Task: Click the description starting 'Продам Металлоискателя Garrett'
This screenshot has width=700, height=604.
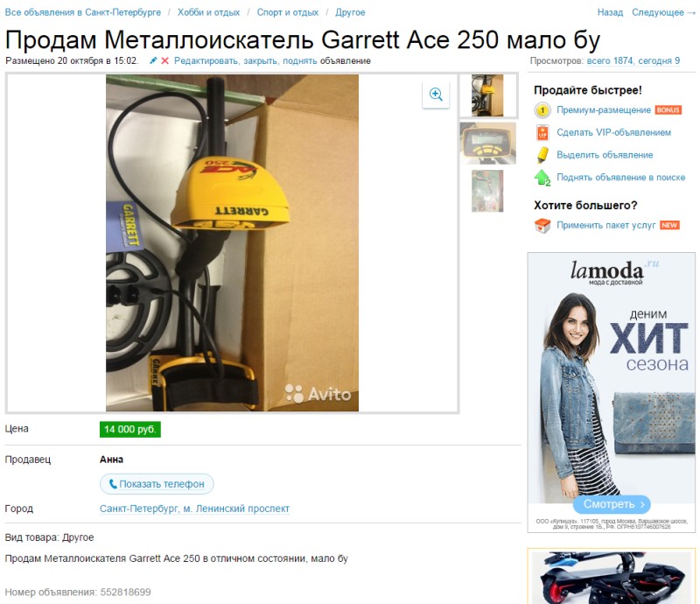Action: 176,558
